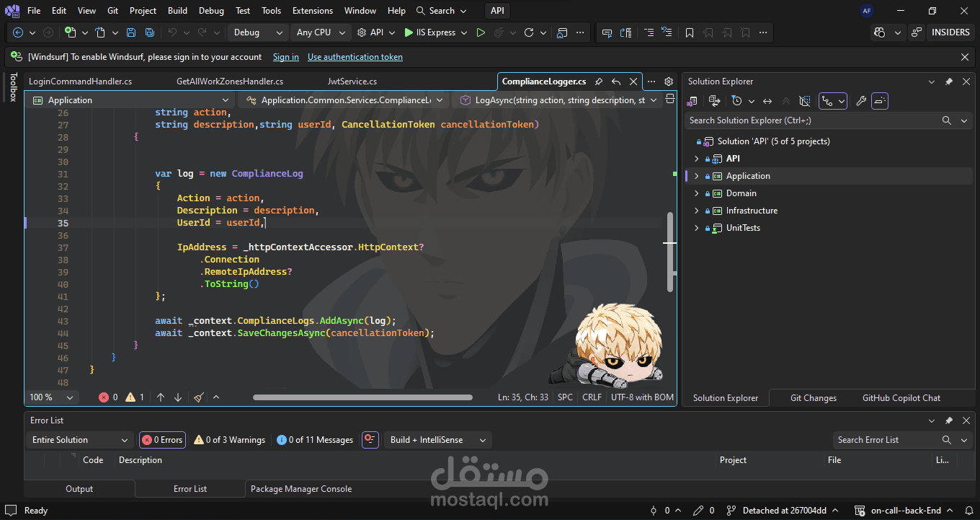Click the Sign in link

point(286,57)
